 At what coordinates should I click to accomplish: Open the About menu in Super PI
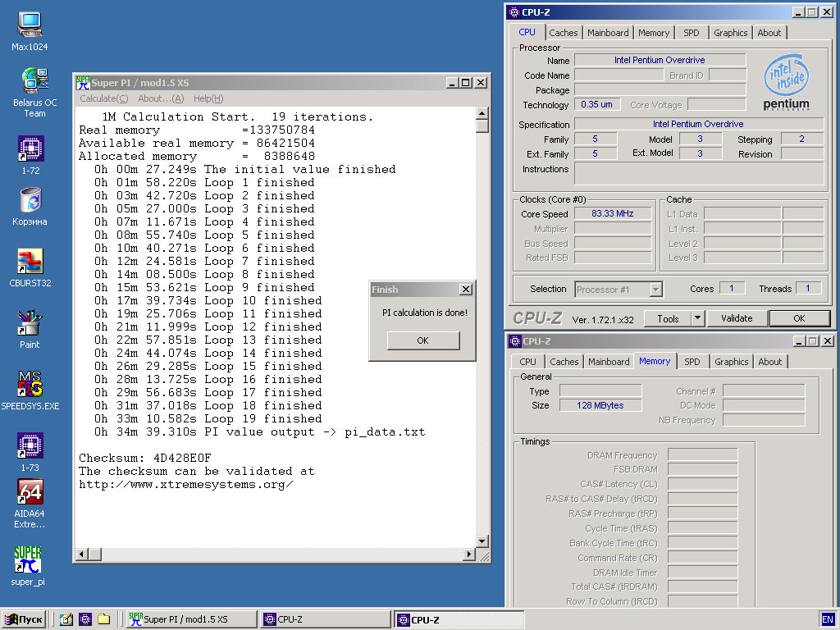[x=161, y=98]
